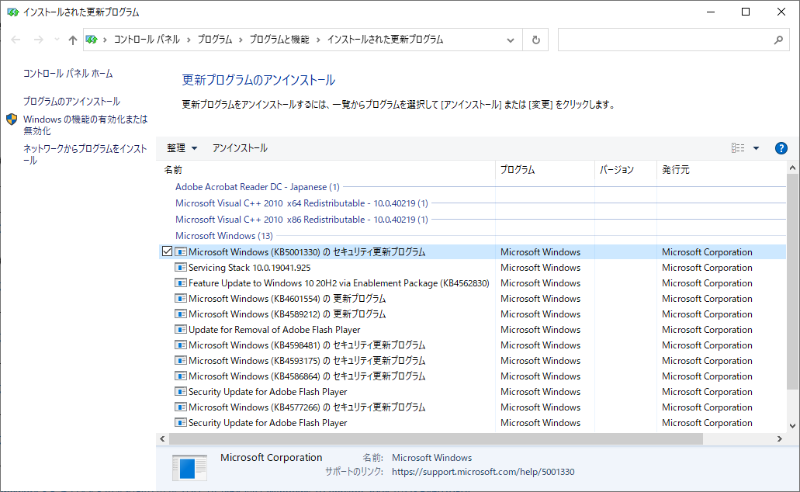Click the scroll down arrow

(x=792, y=426)
